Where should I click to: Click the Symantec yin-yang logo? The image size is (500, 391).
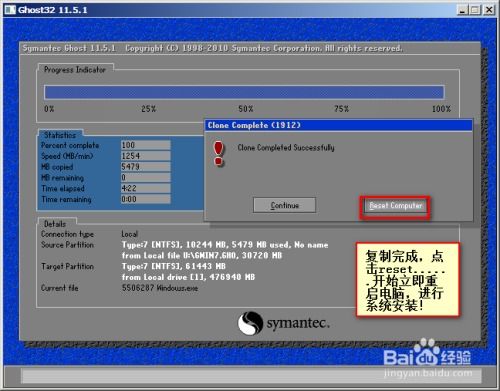(250, 323)
